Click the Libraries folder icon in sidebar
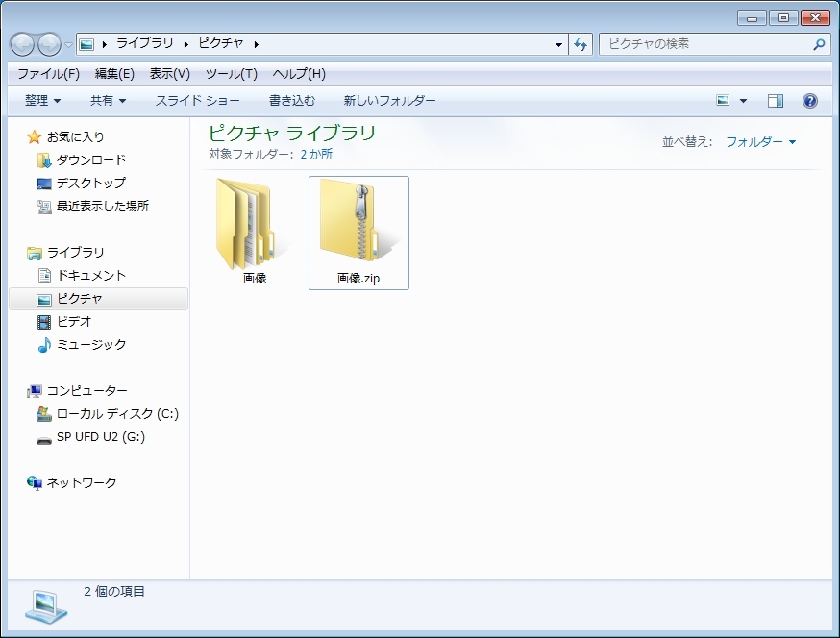 (35, 253)
